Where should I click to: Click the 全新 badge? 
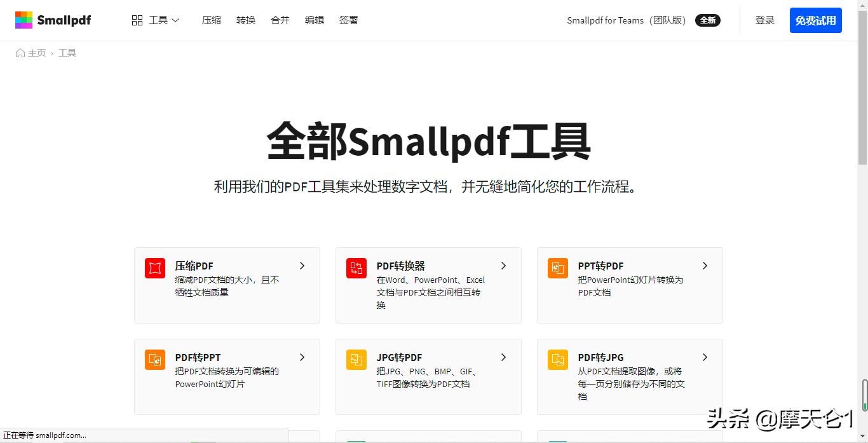708,20
